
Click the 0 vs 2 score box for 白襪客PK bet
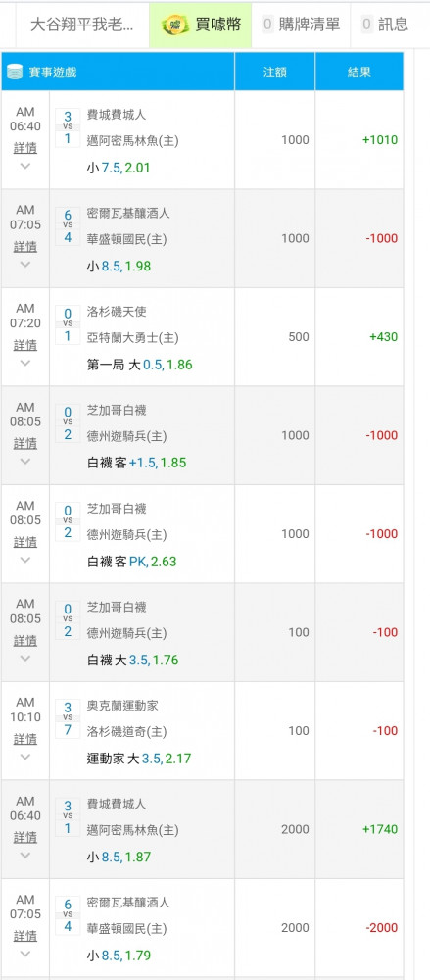point(68,521)
